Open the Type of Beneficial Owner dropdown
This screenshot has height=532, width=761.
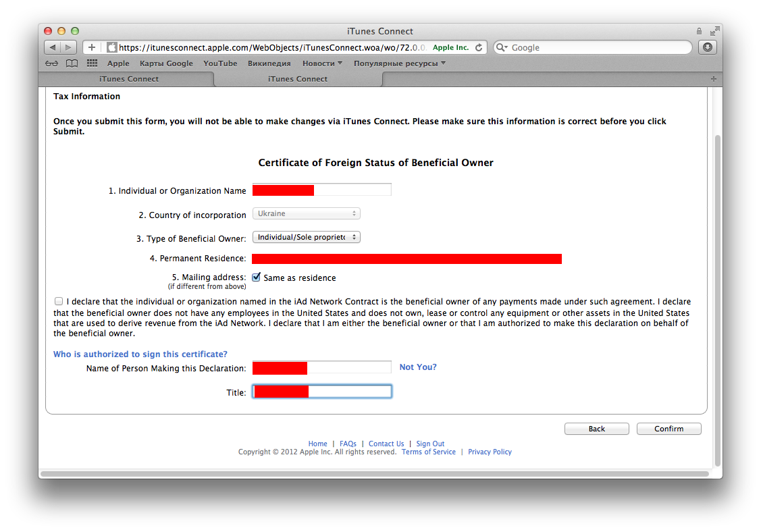coord(307,237)
